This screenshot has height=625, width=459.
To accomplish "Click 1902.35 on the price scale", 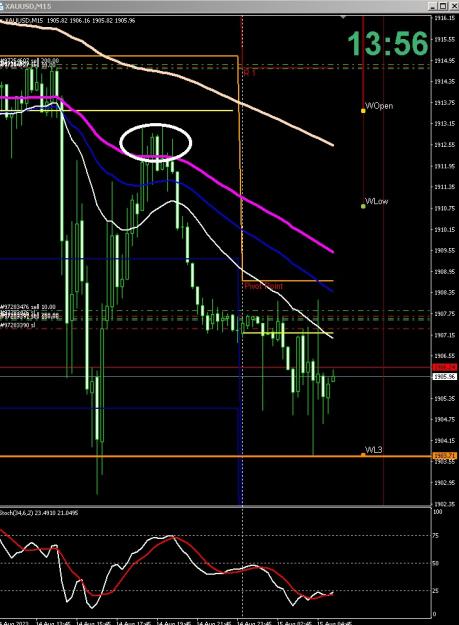I will (x=445, y=504).
